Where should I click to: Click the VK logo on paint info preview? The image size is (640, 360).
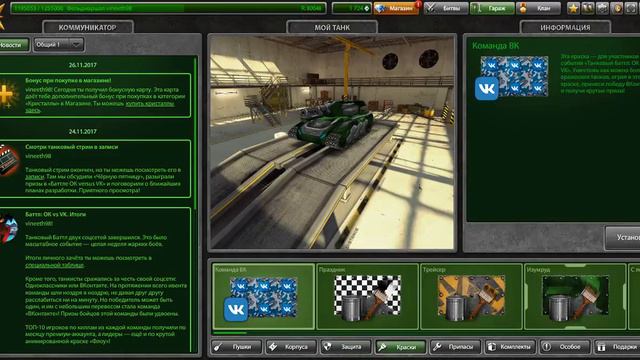[x=487, y=89]
